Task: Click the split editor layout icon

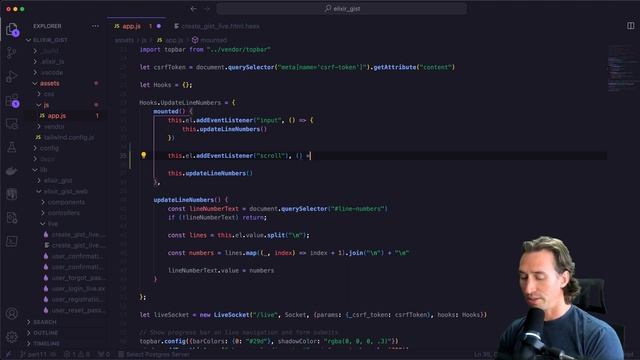Action: click(x=631, y=26)
